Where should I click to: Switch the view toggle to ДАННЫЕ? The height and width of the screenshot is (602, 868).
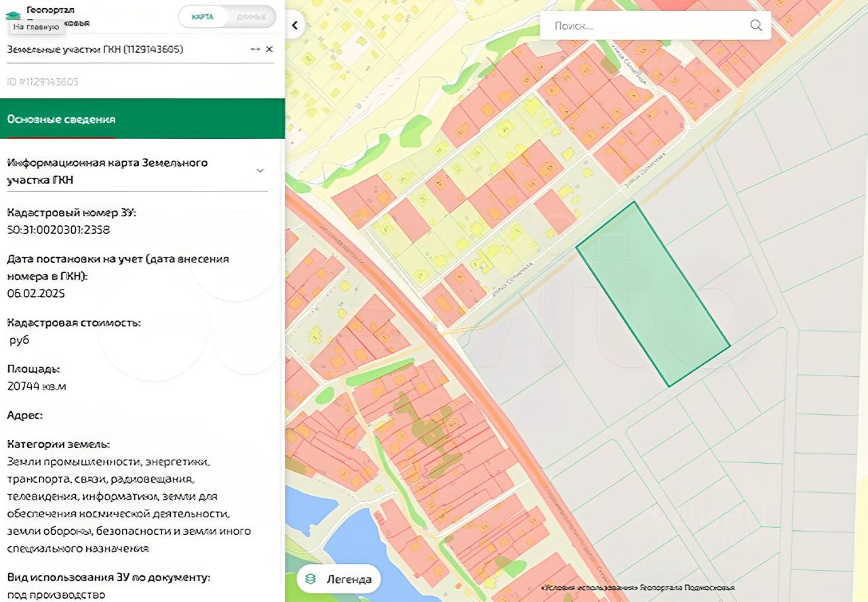click(x=251, y=17)
